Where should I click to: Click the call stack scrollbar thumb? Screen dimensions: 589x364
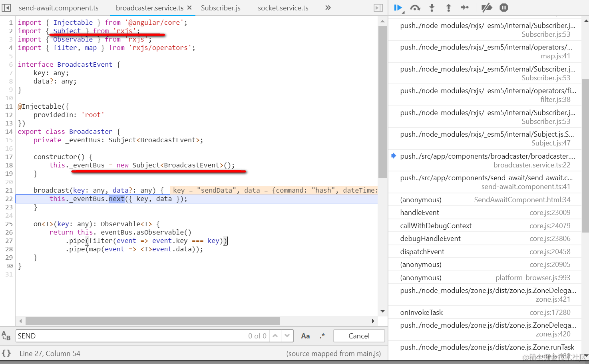pos(585,155)
